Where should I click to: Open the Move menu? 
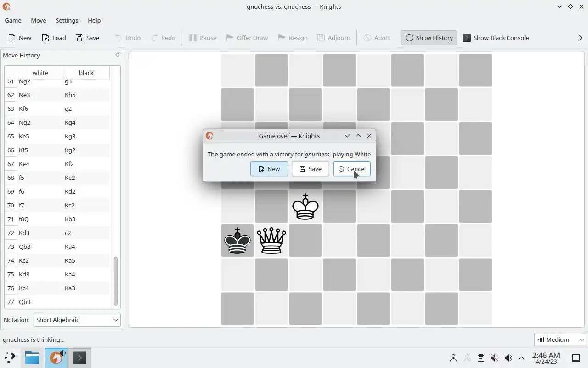[39, 20]
